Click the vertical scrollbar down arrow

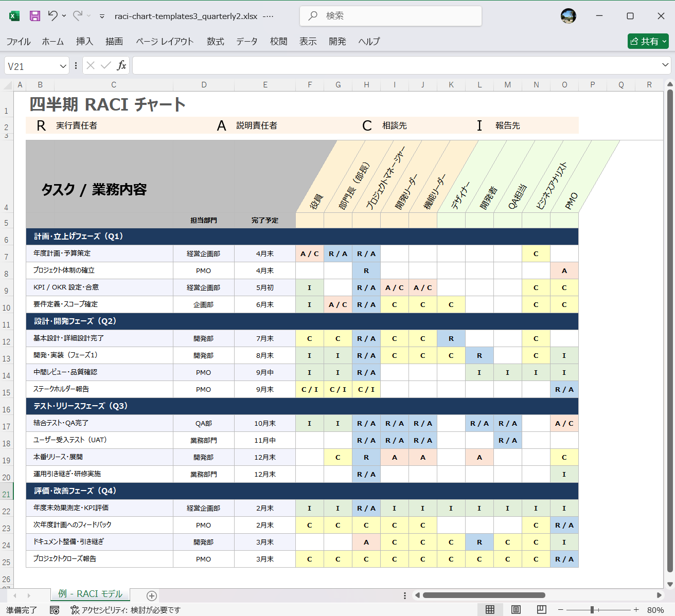pos(670,584)
